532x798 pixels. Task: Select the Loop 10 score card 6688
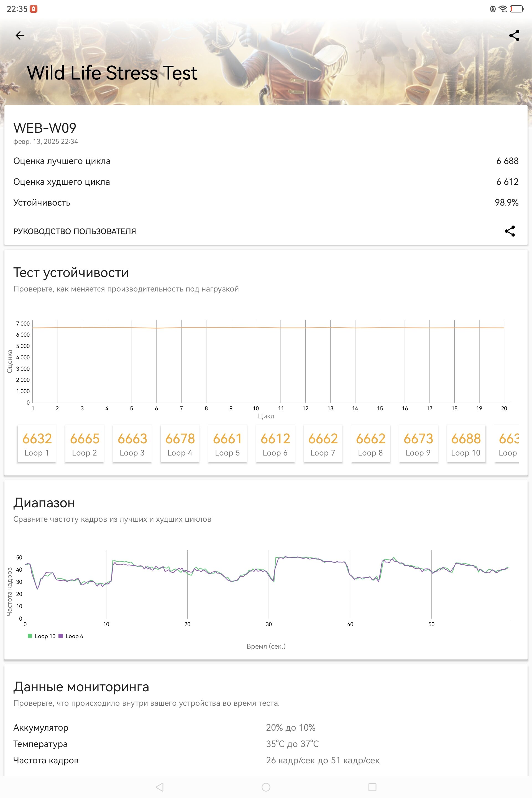[466, 444]
